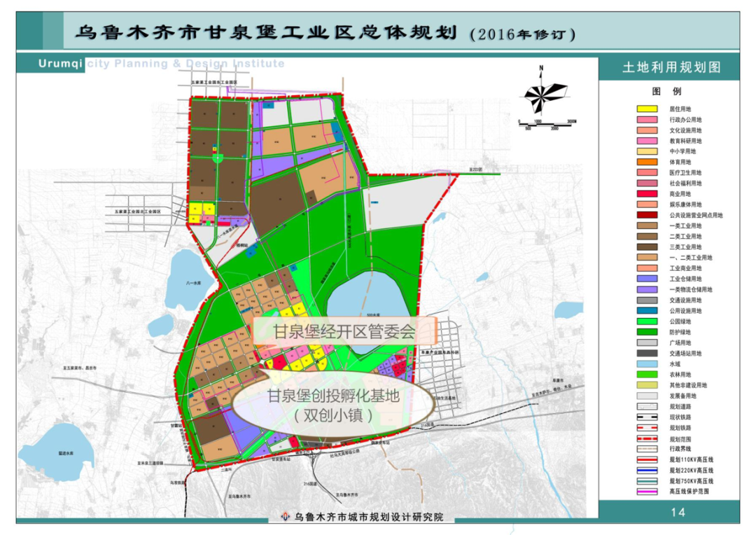Click the 现状铁路 black dashed legend symbol

point(647,417)
